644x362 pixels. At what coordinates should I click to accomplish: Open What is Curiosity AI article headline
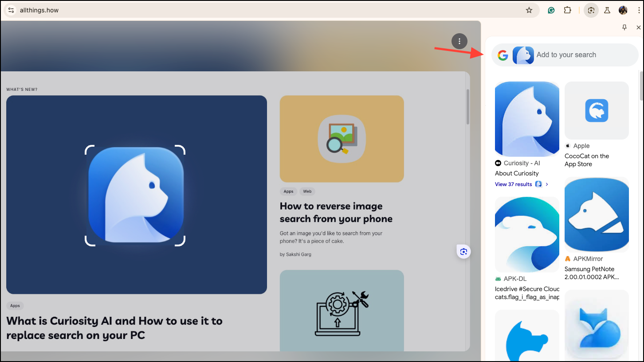(114, 328)
